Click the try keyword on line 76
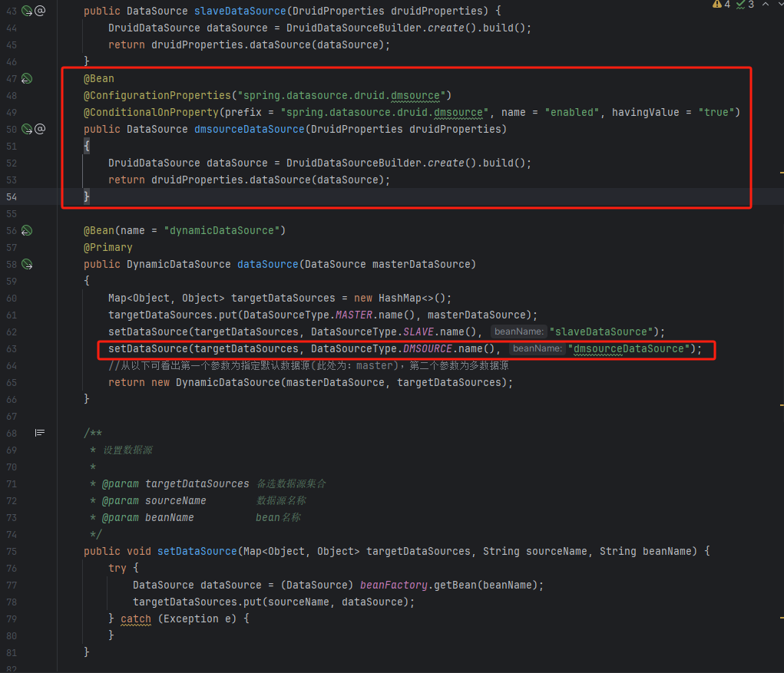The width and height of the screenshot is (784, 673). 117,568
